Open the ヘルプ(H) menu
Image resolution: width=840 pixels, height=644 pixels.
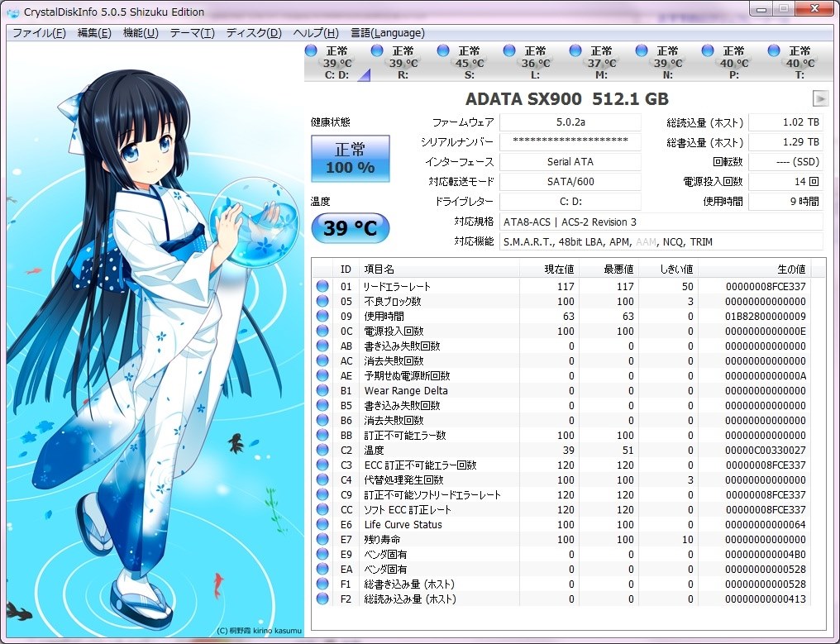tap(316, 33)
